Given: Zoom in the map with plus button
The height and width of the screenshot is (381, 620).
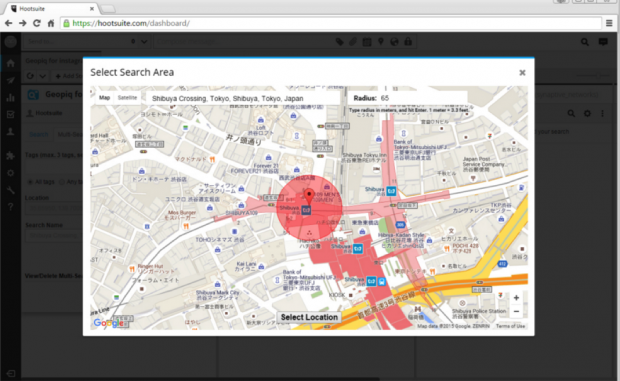Looking at the screenshot, I should click(x=516, y=298).
